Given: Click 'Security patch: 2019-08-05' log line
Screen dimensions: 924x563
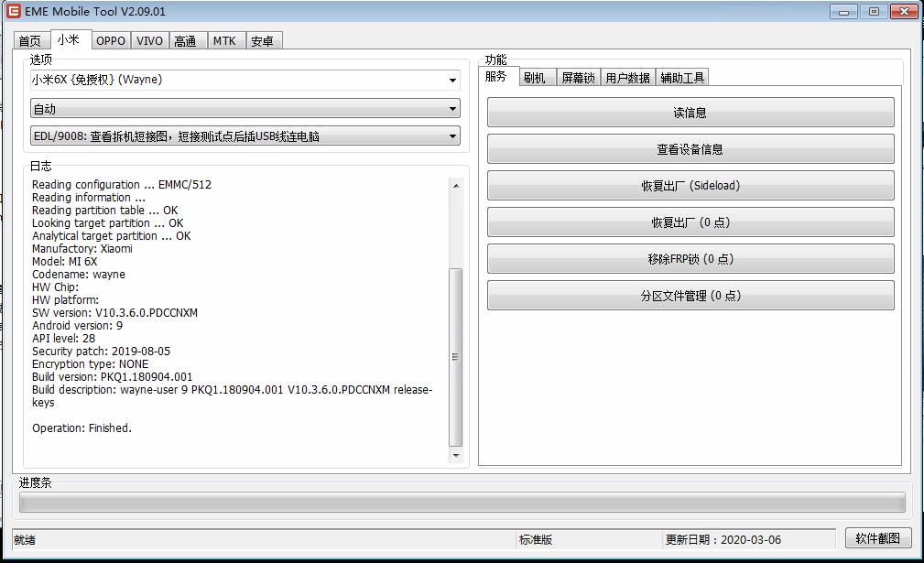Looking at the screenshot, I should point(102,352).
